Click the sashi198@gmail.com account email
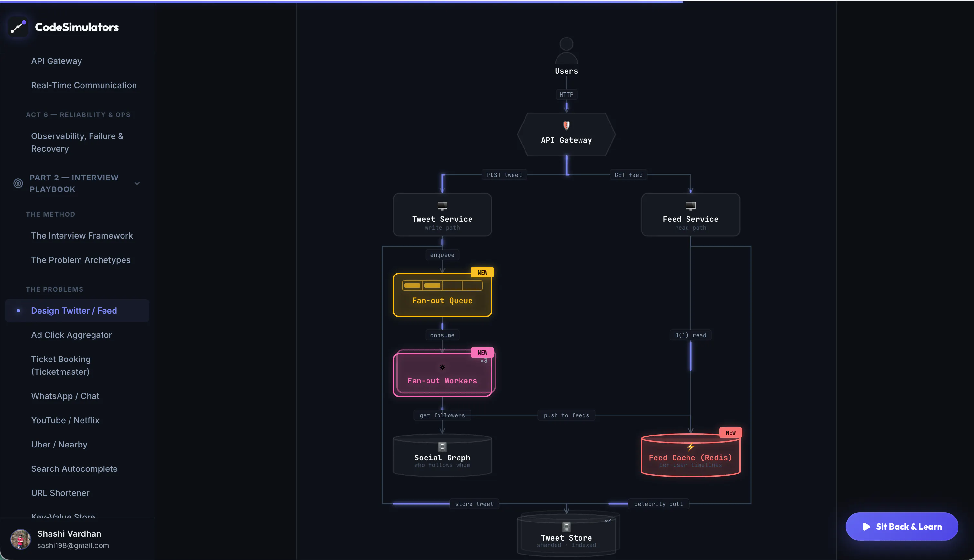Viewport: 974px width, 560px height. coord(73,545)
